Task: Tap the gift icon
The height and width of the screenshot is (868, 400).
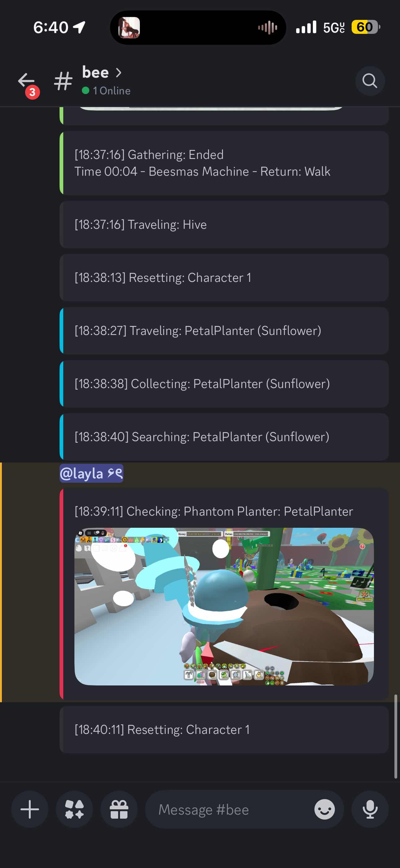Action: click(119, 809)
